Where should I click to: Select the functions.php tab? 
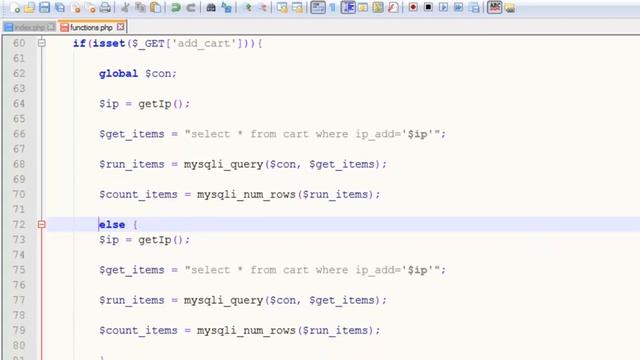click(x=91, y=27)
